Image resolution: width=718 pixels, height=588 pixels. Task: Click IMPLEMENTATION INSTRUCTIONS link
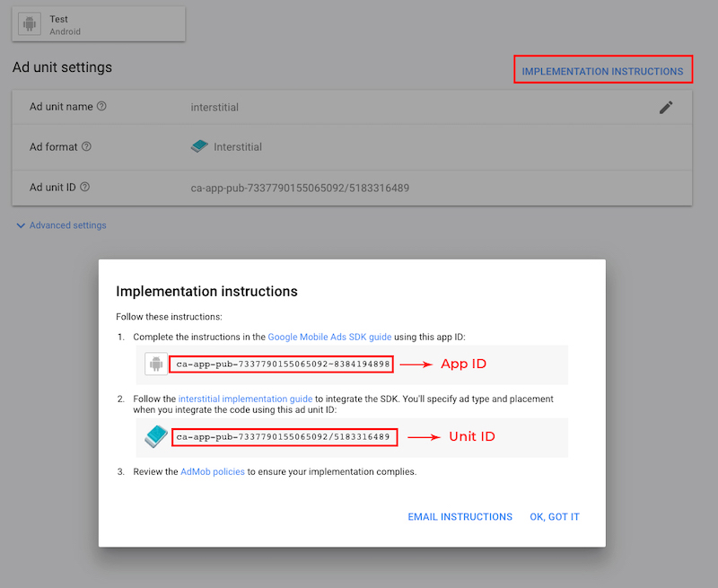[x=602, y=72]
